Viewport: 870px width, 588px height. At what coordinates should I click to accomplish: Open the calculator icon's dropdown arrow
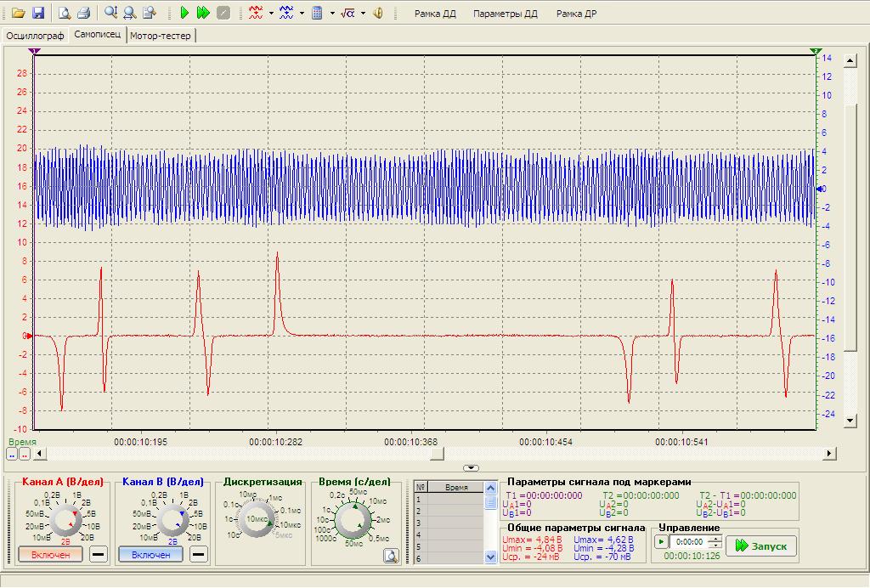(332, 13)
